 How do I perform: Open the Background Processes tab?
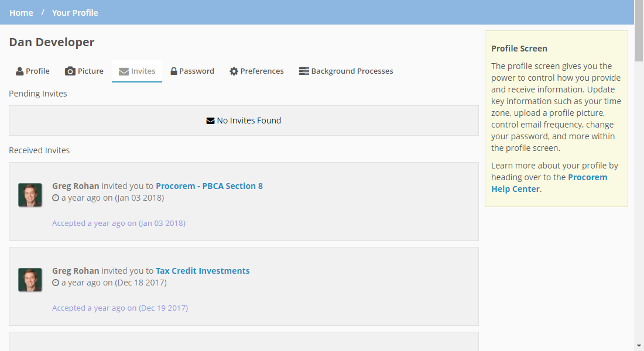(346, 71)
